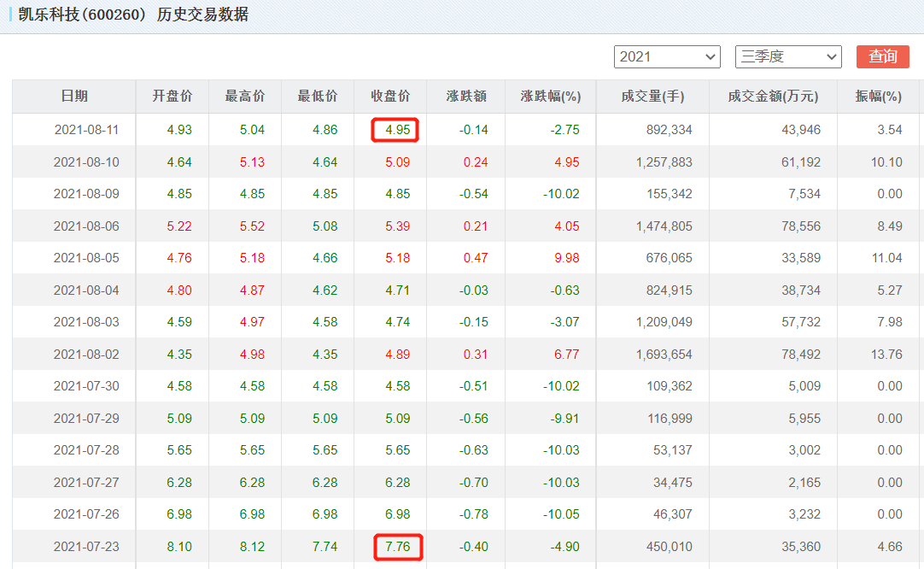Click the 日期 column header
The image size is (924, 569).
[x=74, y=96]
